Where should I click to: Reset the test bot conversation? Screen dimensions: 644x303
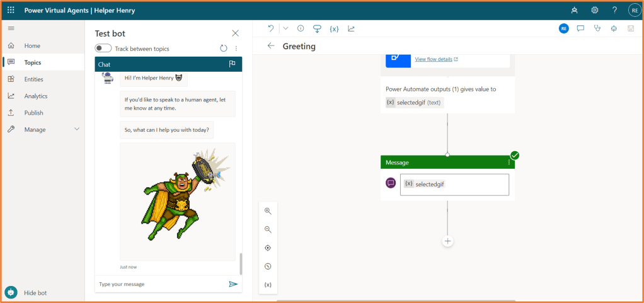[x=224, y=49]
